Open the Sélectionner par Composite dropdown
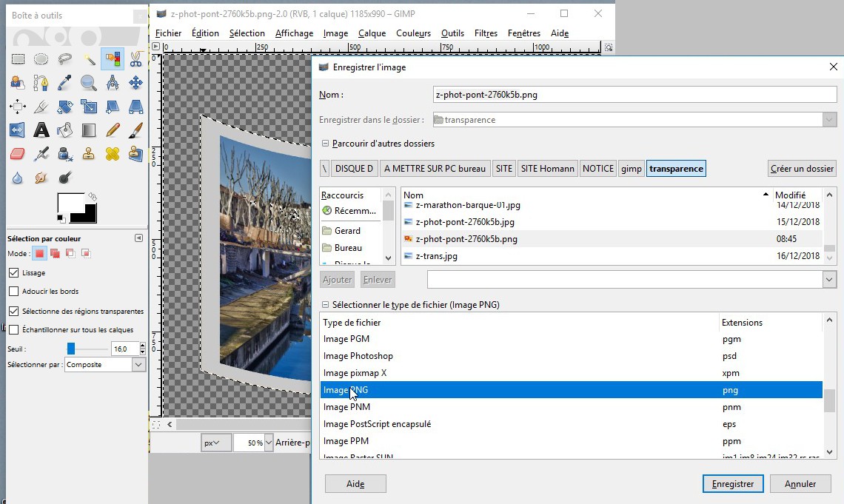 (x=105, y=365)
